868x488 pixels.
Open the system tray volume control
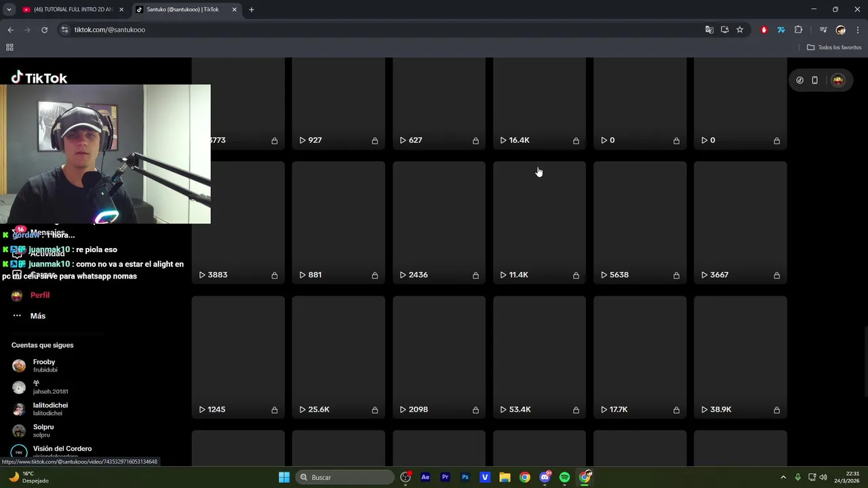point(823,477)
